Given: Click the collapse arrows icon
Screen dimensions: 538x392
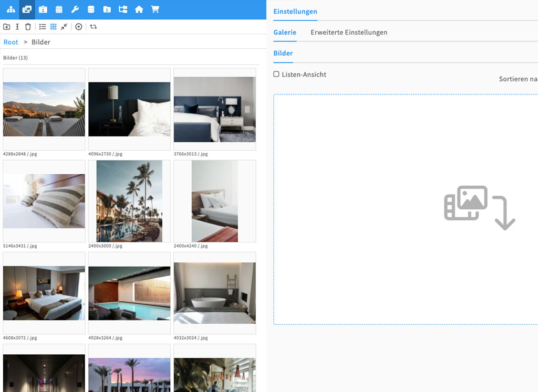Looking at the screenshot, I should 64,27.
